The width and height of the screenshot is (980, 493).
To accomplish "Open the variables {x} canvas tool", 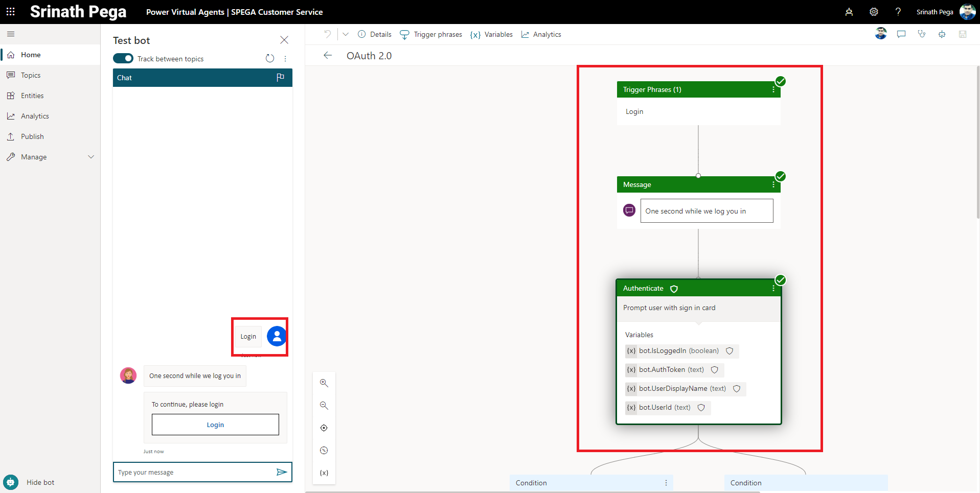I will point(324,473).
